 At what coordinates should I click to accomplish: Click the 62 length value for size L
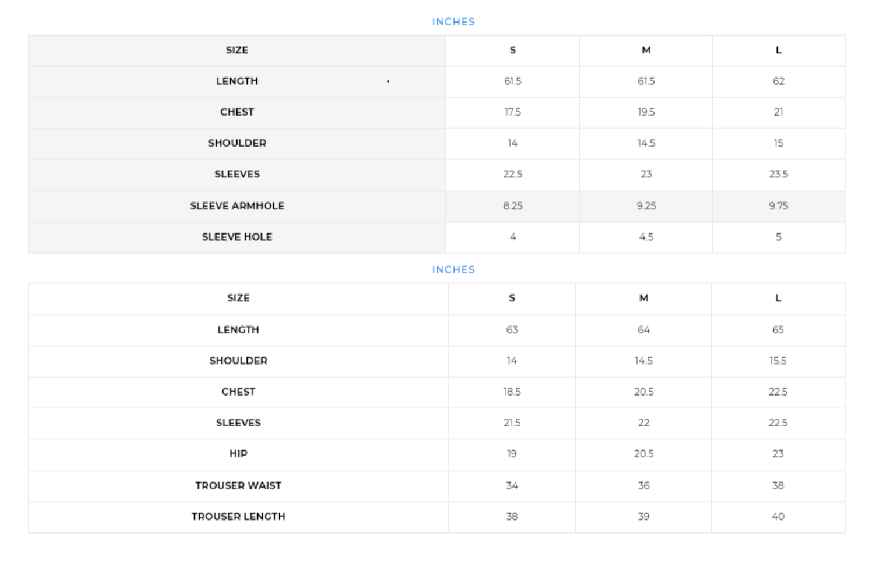pos(778,81)
